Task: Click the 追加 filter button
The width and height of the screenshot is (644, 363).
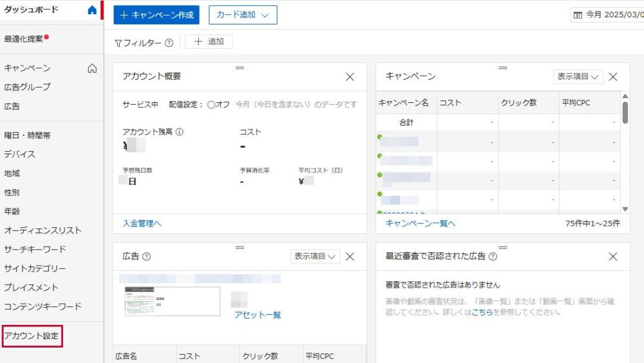Action: tap(209, 42)
